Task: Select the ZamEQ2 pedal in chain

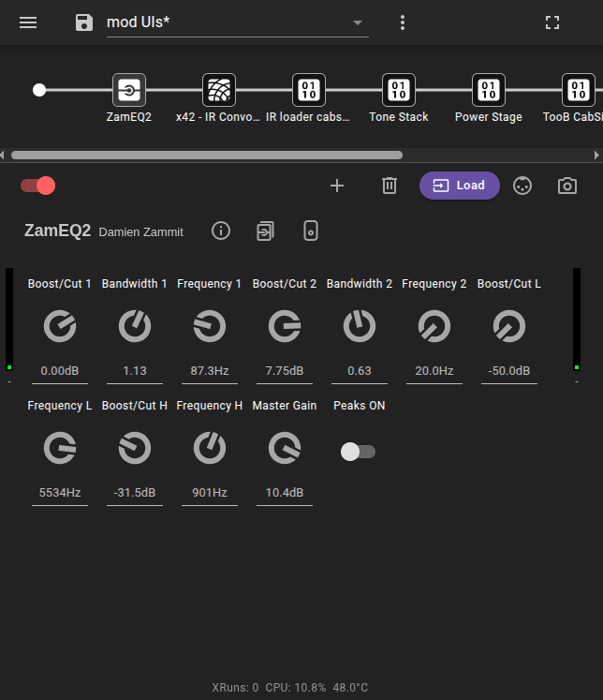Action: click(x=129, y=90)
